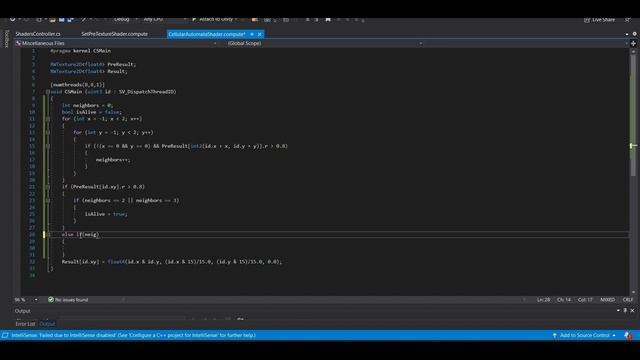Click the send feedback icon beside Live Share
The width and height of the screenshot is (640, 360).
[x=628, y=20]
